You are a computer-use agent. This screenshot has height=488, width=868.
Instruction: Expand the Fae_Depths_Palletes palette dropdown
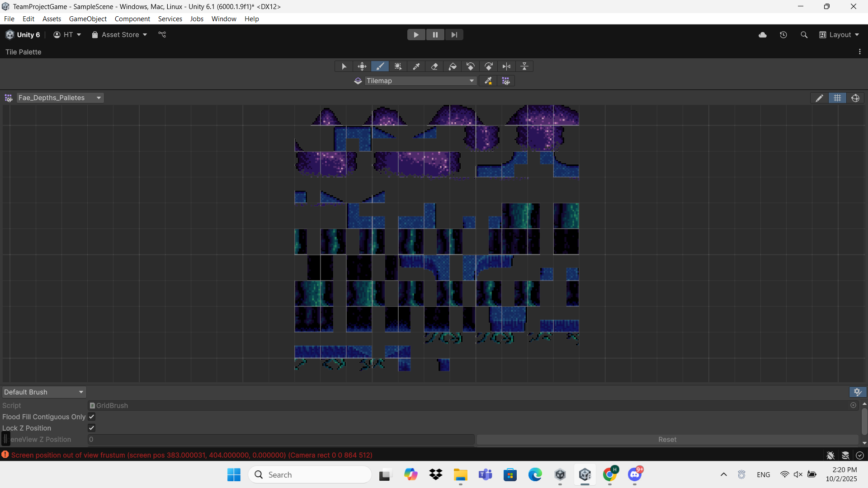[60, 98]
